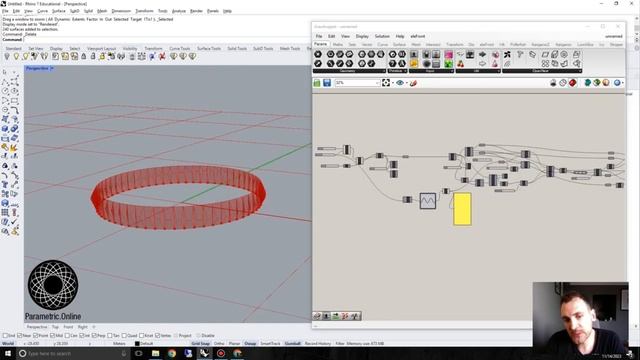Switch to the Params tab in Grasshopper
The width and height of the screenshot is (640, 360).
[x=320, y=44]
